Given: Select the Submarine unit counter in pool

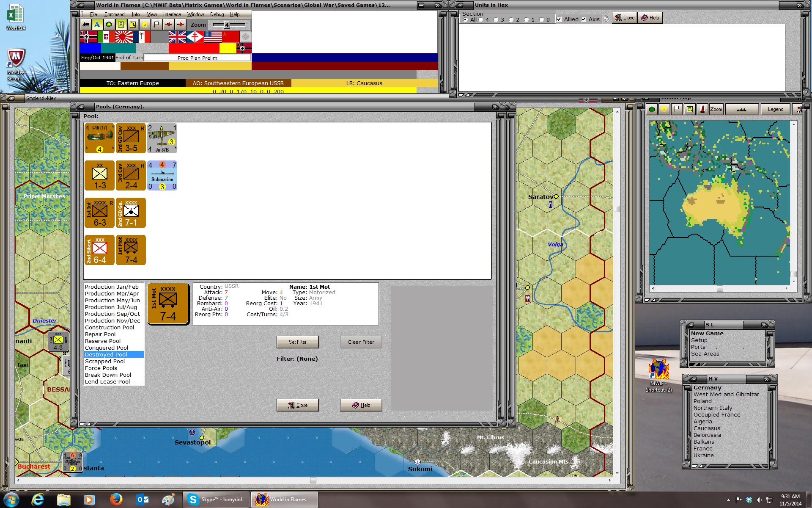Looking at the screenshot, I should click(x=162, y=175).
